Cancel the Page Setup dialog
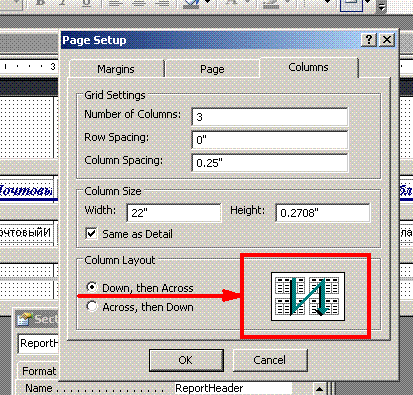 pyautogui.click(x=270, y=360)
